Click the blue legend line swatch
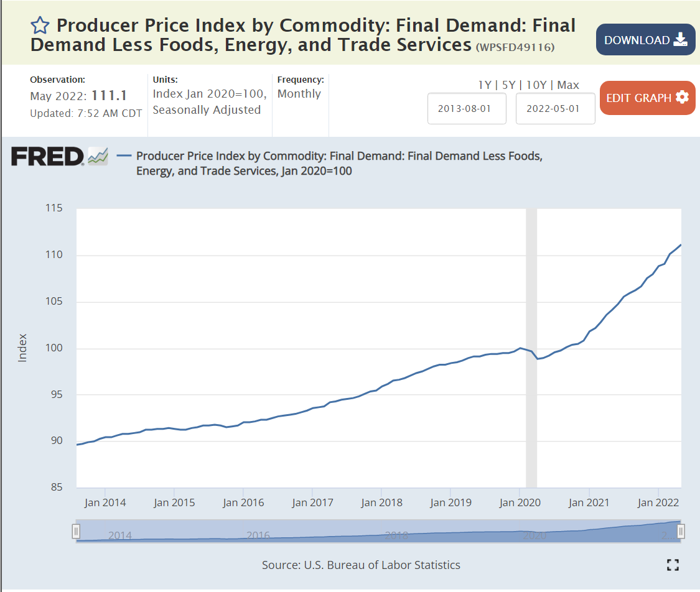700x592 pixels. (124, 156)
